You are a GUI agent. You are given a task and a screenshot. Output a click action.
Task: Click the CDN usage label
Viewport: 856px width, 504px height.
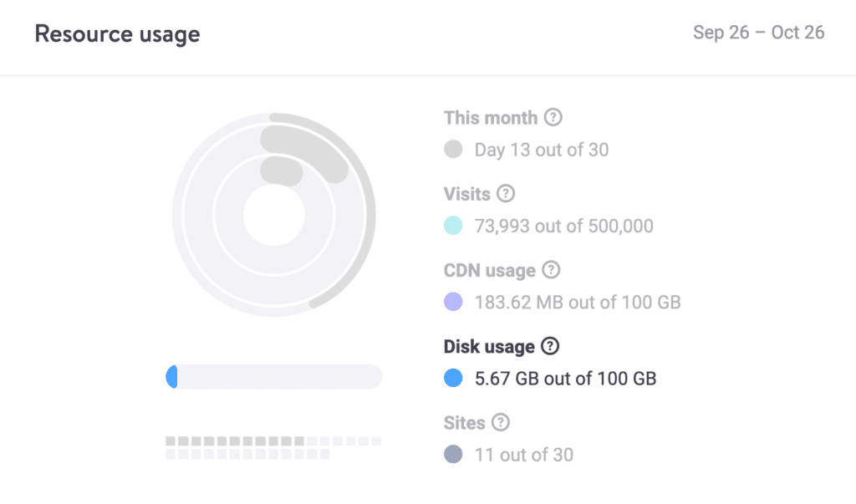tap(489, 270)
